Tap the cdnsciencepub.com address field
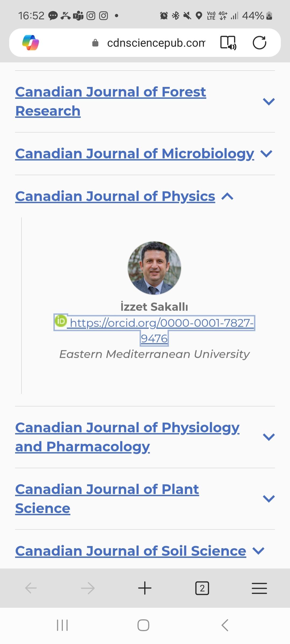 pos(156,43)
